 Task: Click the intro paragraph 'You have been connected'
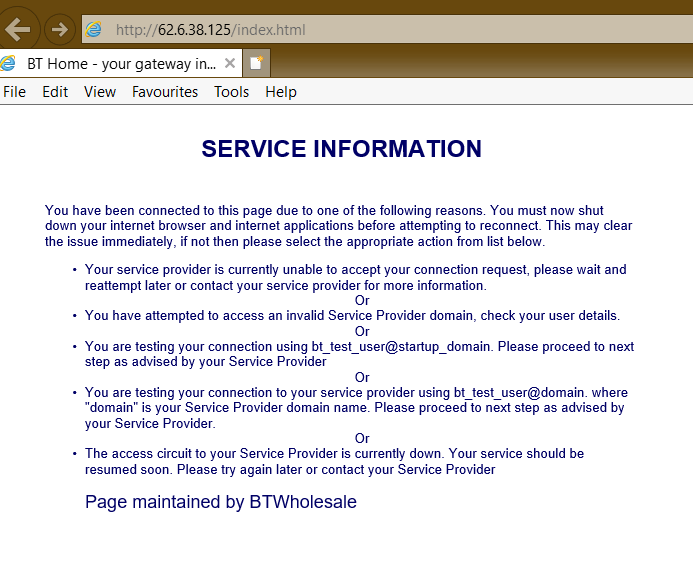339,226
